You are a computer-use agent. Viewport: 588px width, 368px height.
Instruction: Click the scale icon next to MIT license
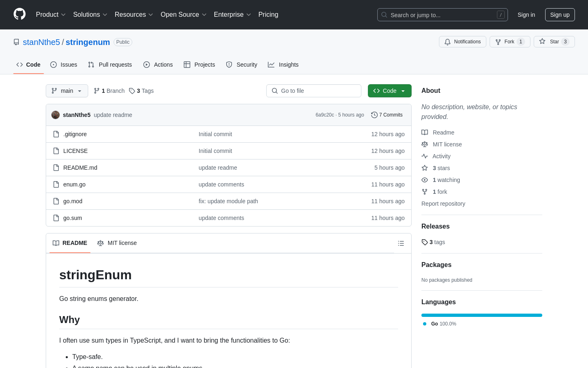click(425, 144)
